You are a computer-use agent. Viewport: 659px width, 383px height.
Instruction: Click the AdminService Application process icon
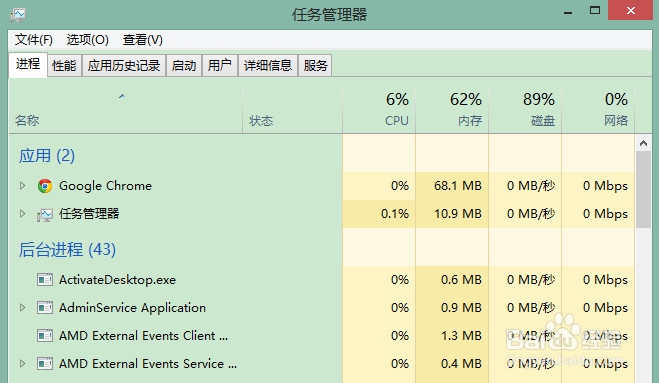[x=45, y=308]
